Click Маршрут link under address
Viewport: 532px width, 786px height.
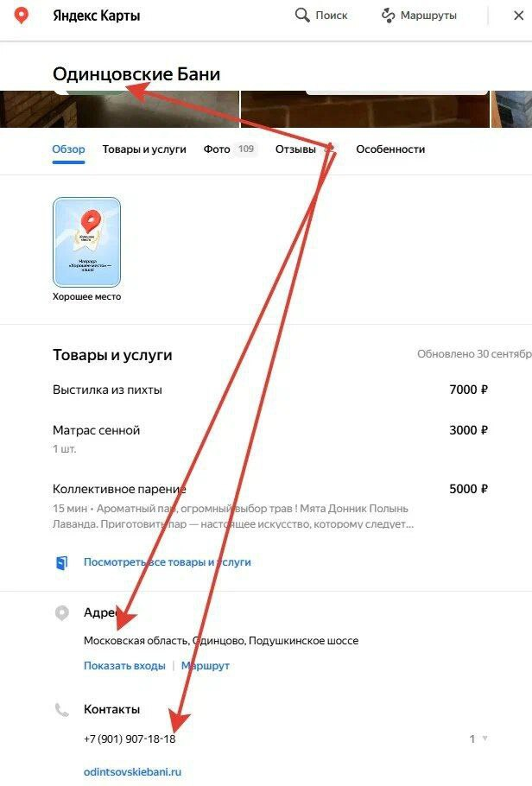point(205,666)
